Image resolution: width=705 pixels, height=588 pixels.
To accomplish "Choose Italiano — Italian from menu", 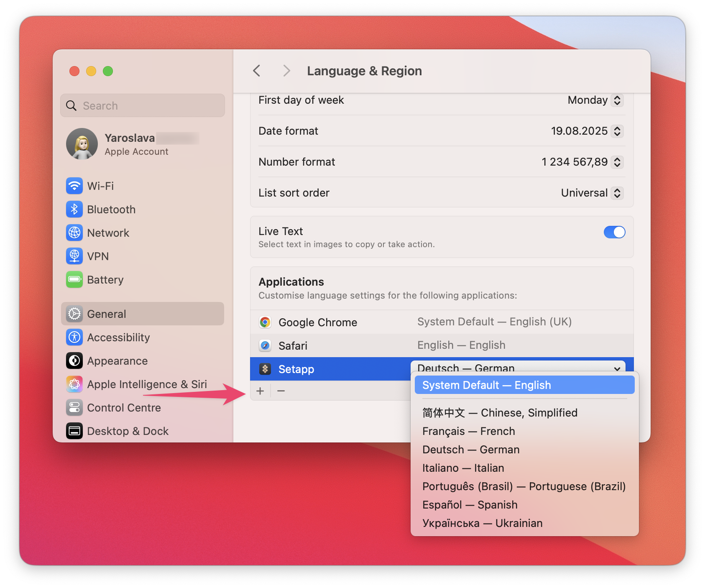I will (x=525, y=468).
